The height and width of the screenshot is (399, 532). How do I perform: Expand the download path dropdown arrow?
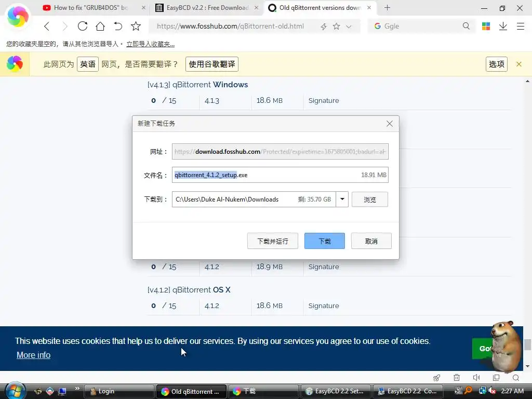point(342,199)
